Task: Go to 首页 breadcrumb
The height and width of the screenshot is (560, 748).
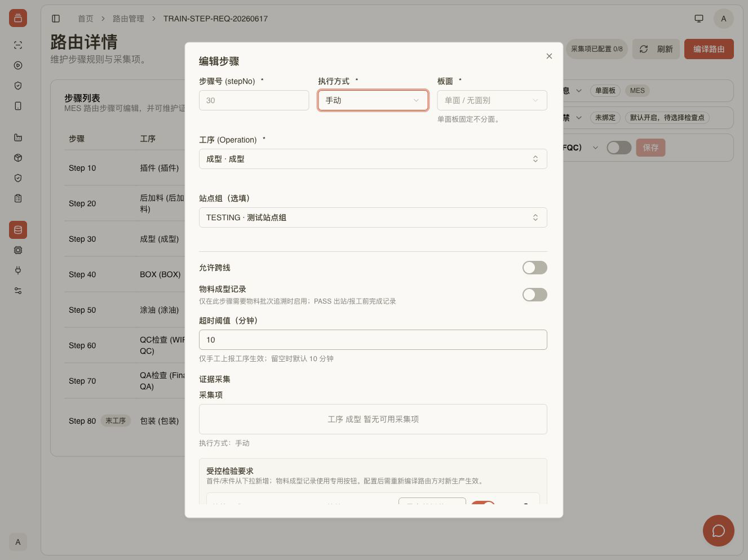Action: [86, 19]
